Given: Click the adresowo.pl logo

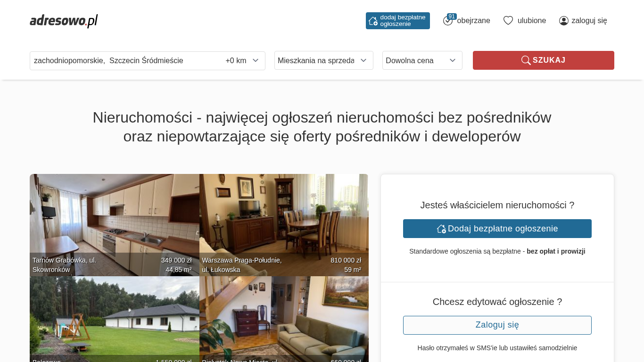Looking at the screenshot, I should pos(64,21).
